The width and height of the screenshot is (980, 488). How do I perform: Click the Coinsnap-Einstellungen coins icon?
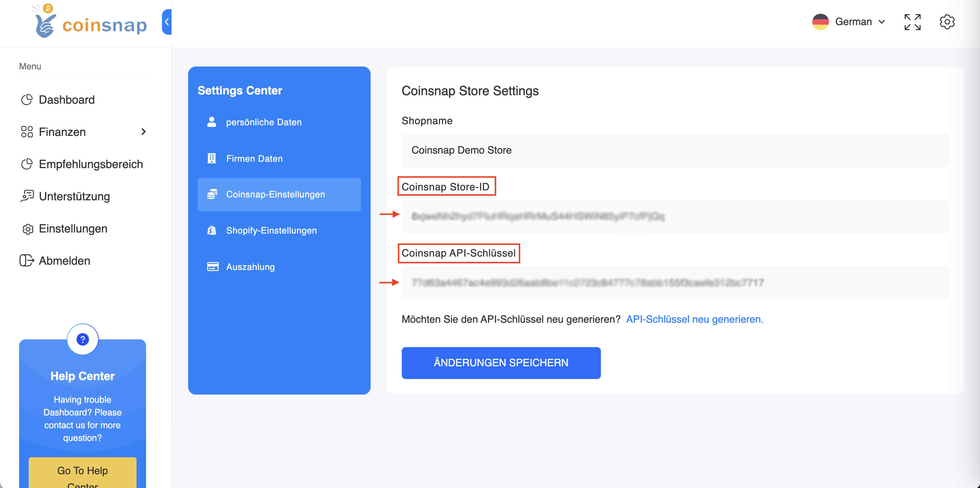(211, 194)
